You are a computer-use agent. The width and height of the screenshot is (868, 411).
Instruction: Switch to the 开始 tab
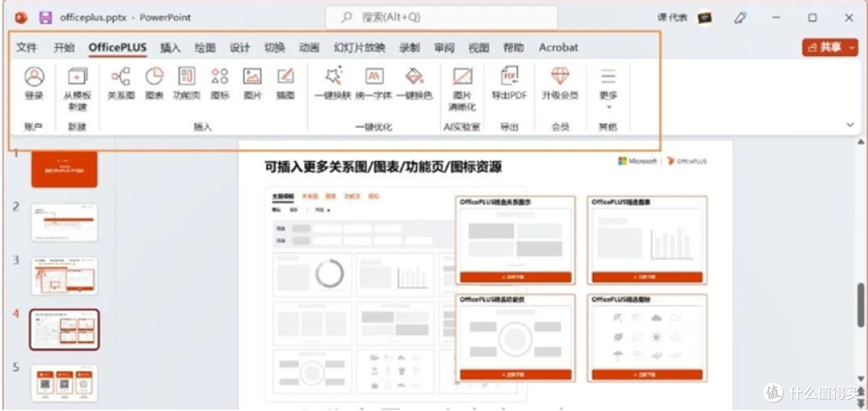63,47
